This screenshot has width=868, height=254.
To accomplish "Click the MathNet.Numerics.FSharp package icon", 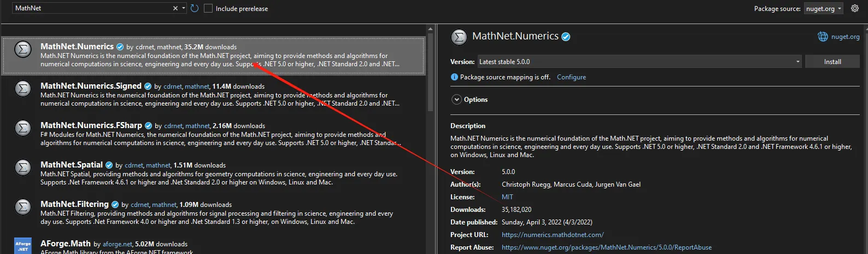I will (22, 128).
